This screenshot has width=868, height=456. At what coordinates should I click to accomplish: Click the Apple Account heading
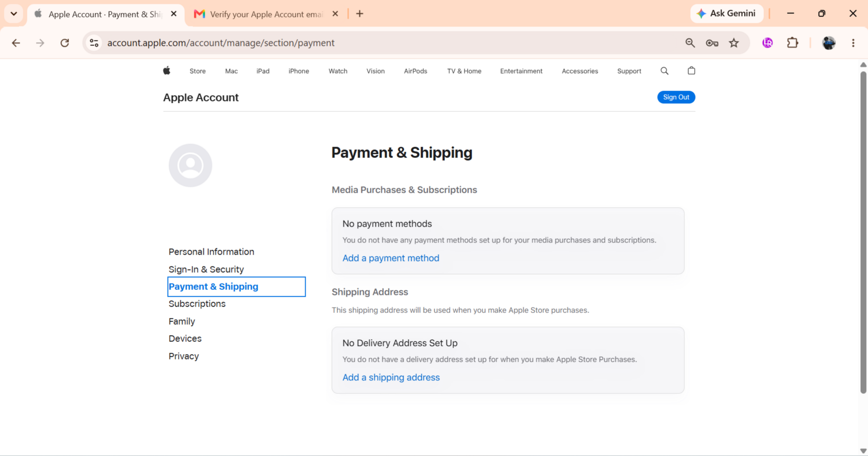tap(201, 97)
